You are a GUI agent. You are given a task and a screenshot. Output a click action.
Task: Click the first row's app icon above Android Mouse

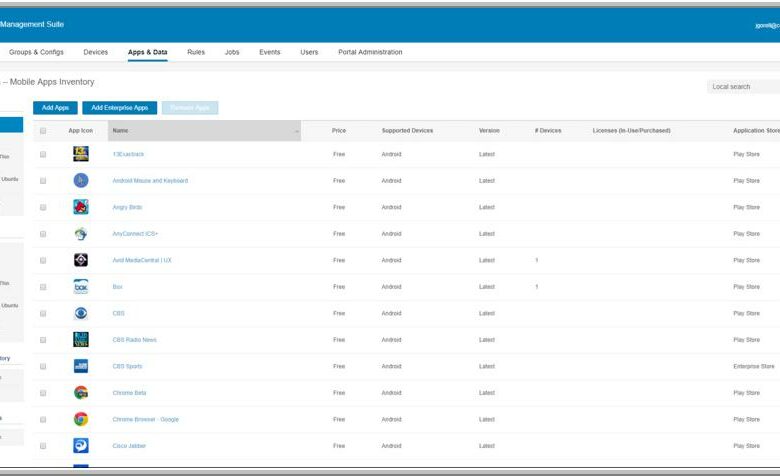click(81, 154)
